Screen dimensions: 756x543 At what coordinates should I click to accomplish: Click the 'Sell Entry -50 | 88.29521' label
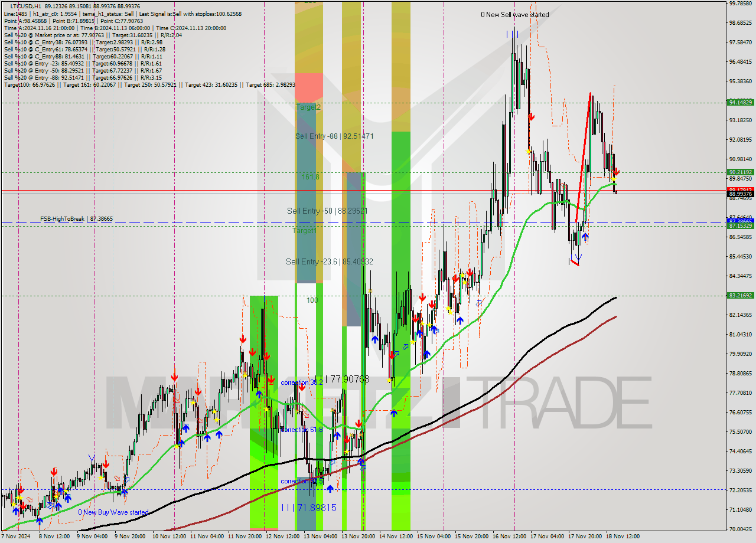click(x=327, y=211)
